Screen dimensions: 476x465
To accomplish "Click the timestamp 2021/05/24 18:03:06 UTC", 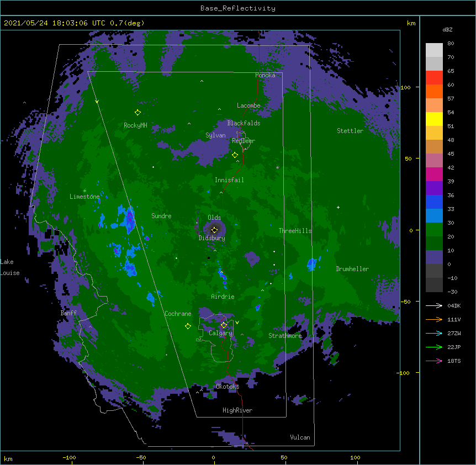I will click(x=55, y=23).
